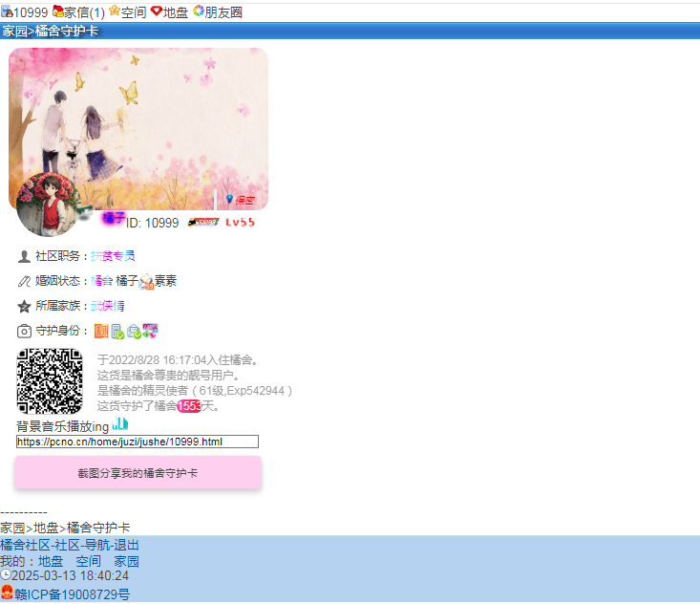Click 导航 footer link

pyautogui.click(x=96, y=545)
